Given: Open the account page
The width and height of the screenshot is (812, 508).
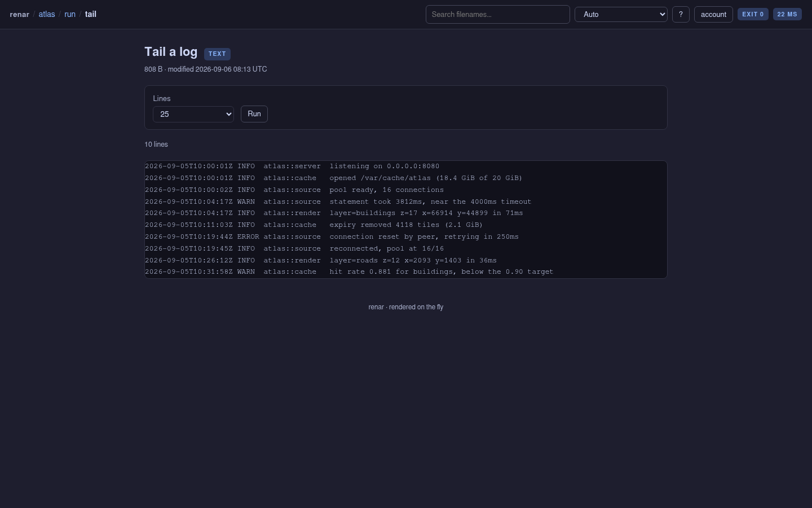Looking at the screenshot, I should [713, 14].
